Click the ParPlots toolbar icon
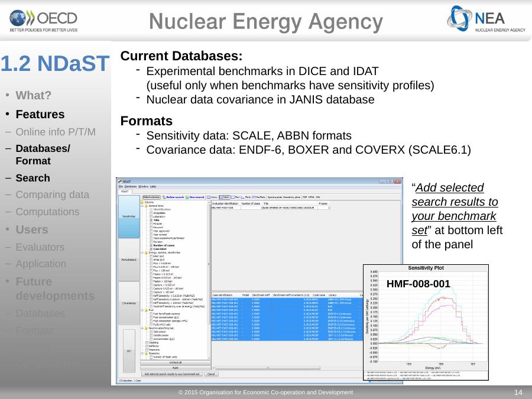Image resolution: width=532 pixels, height=399 pixels. tap(259, 197)
